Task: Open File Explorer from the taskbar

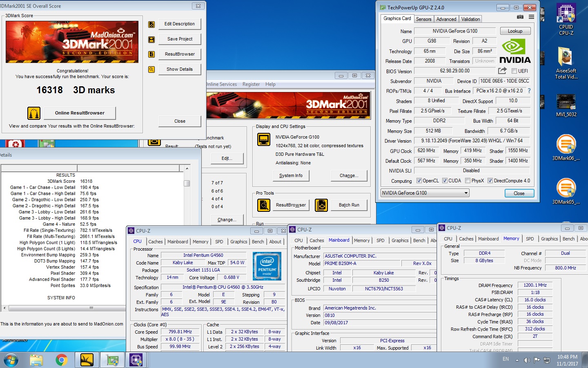Action: tap(36, 360)
